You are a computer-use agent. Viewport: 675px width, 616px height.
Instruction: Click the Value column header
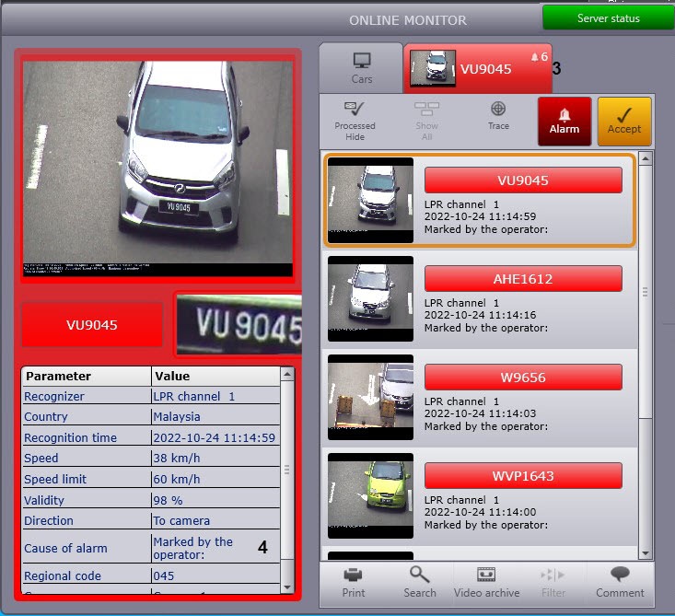(x=215, y=377)
